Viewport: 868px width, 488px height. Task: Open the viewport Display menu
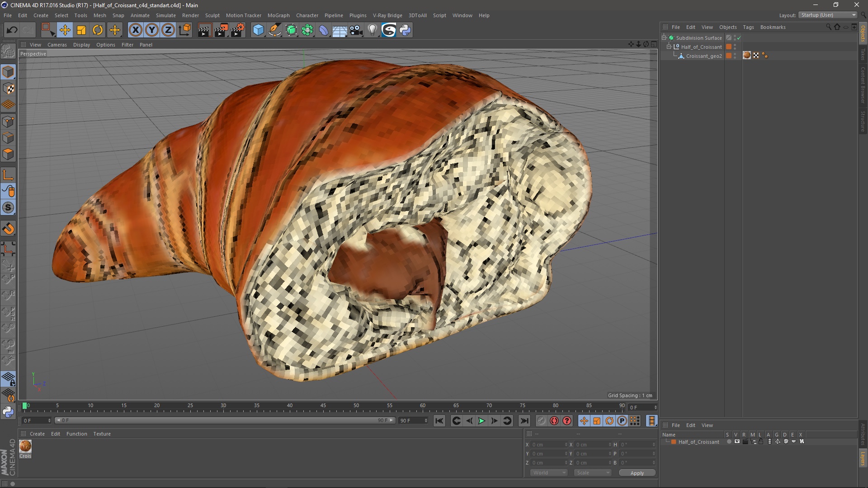tap(81, 45)
